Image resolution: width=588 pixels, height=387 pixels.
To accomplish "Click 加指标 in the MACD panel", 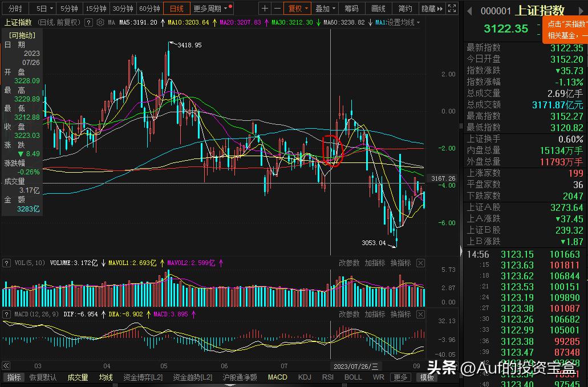I will 375,314.
